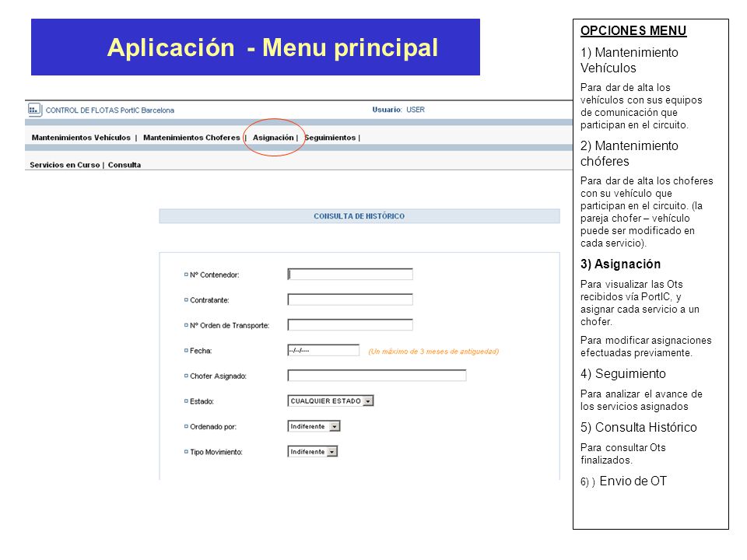Click the Control de Flotas app logo icon
Screen dimensions: 747x560
point(35,110)
